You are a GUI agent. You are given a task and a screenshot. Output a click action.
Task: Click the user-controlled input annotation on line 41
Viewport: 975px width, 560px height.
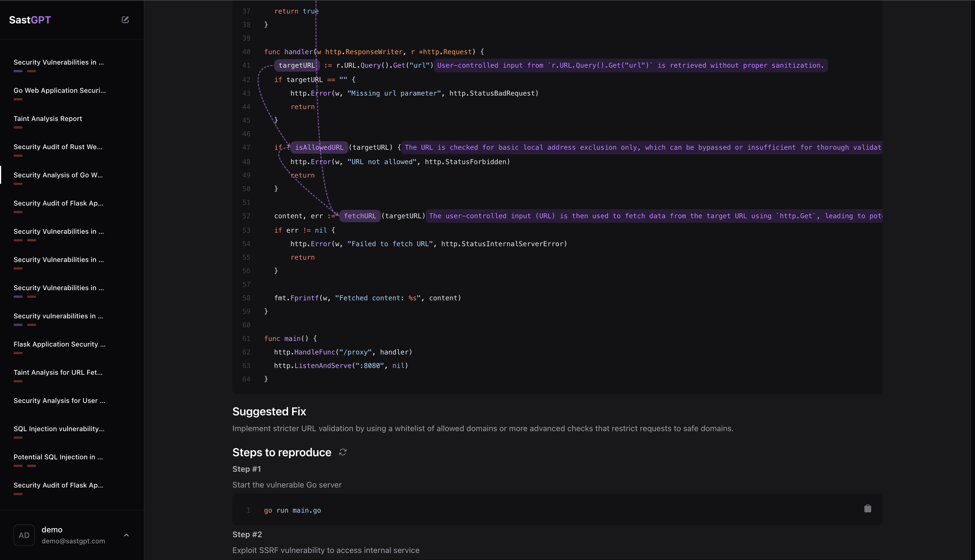[x=631, y=65]
